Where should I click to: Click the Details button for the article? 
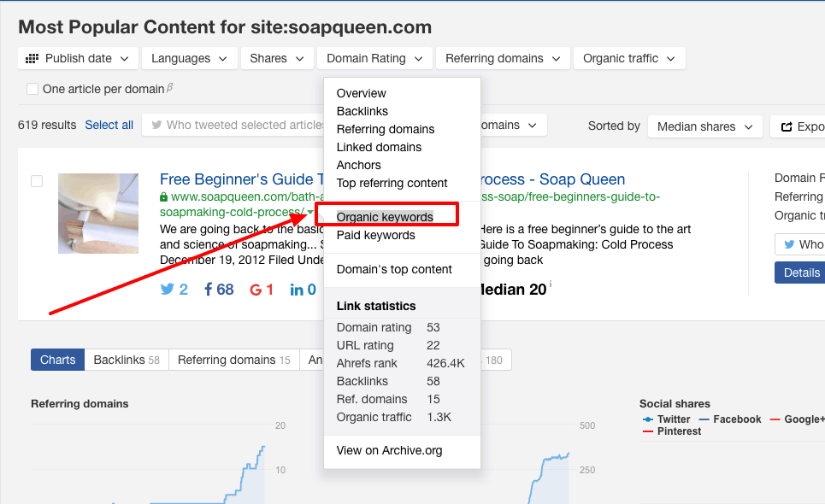799,273
